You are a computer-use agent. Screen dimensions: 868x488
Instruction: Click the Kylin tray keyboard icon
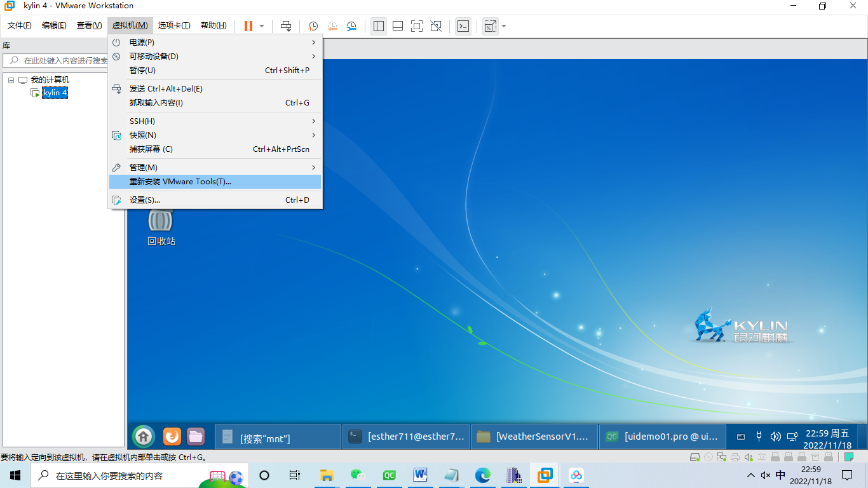(741, 437)
